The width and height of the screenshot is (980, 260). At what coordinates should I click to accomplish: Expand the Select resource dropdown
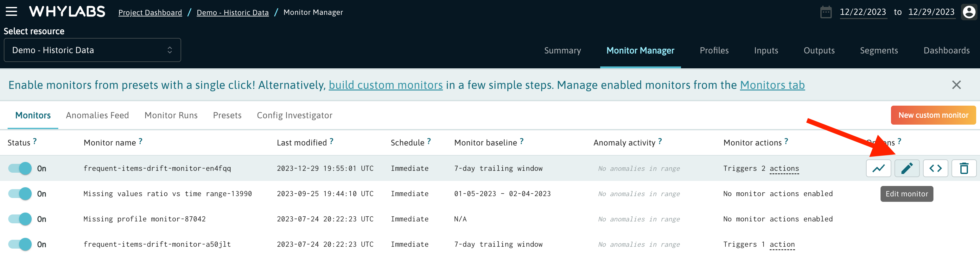pyautogui.click(x=92, y=50)
